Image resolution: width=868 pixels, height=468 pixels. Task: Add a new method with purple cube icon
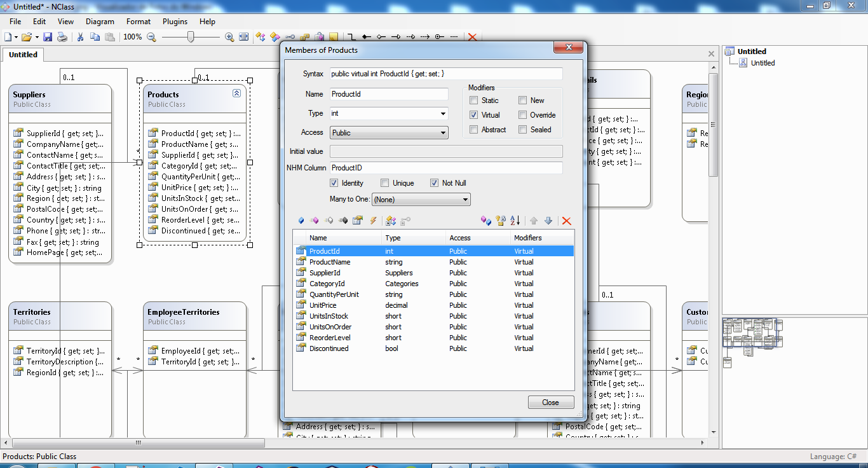pyautogui.click(x=314, y=221)
